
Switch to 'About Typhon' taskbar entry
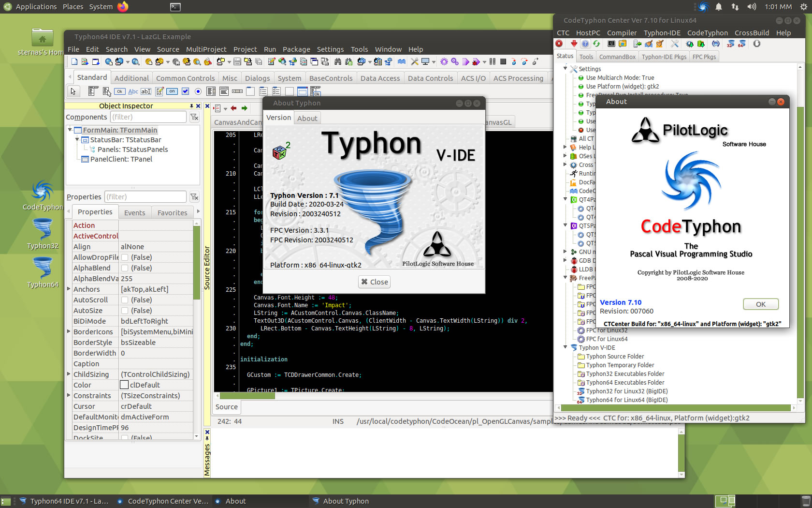click(x=346, y=501)
